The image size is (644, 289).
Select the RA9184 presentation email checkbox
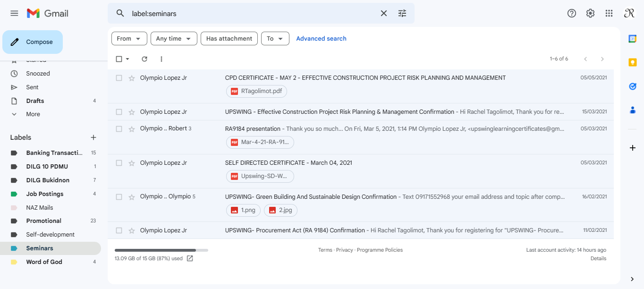click(119, 129)
